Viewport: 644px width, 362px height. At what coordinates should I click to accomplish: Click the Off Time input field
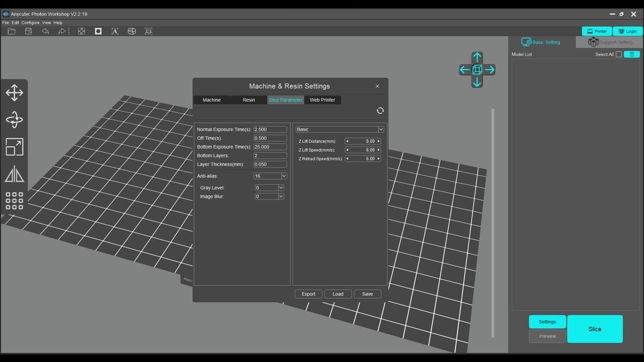pyautogui.click(x=270, y=138)
